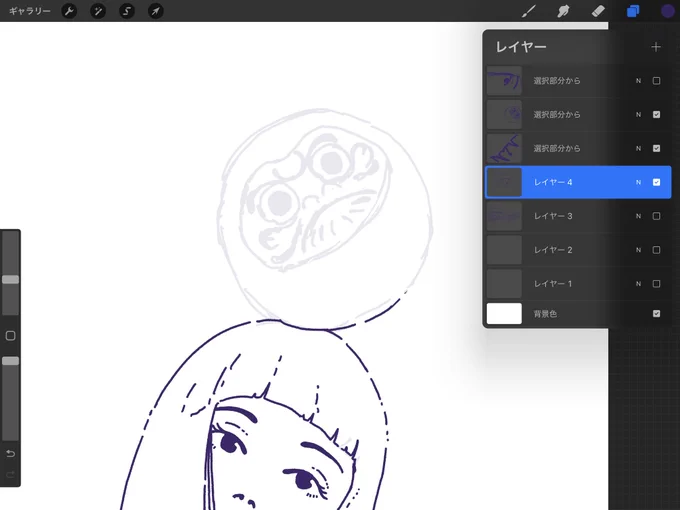Select the レイヤー 3 layer name
This screenshot has height=510, width=680.
(x=553, y=216)
